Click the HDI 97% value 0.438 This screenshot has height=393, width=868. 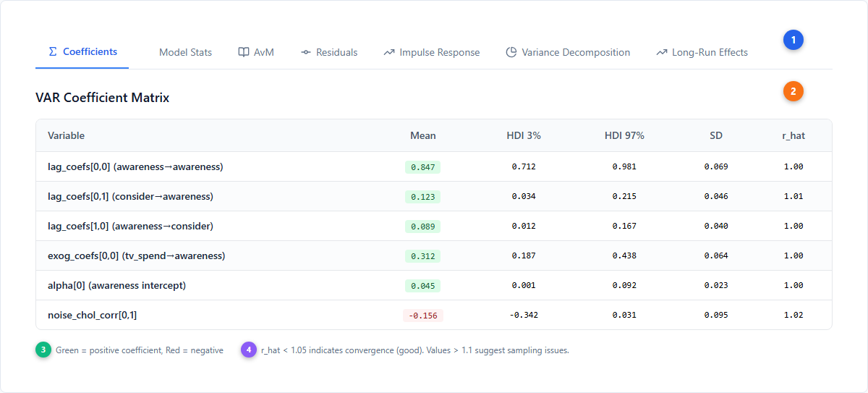(624, 255)
